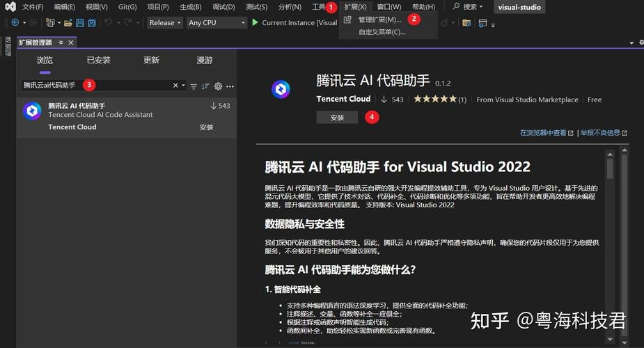Click the Redo arrow icon
This screenshot has height=348, width=644.
(128, 22)
